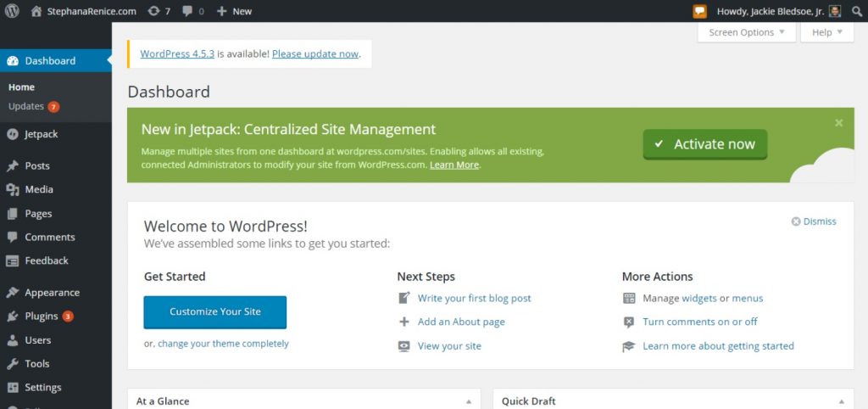868x409 pixels.
Task: Collapse the Quick Draft widget
Action: coord(842,401)
